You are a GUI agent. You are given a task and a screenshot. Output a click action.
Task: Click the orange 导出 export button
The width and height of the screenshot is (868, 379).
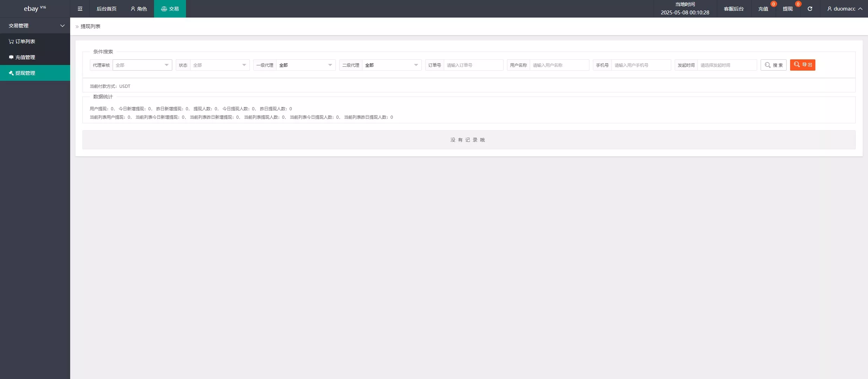click(802, 65)
